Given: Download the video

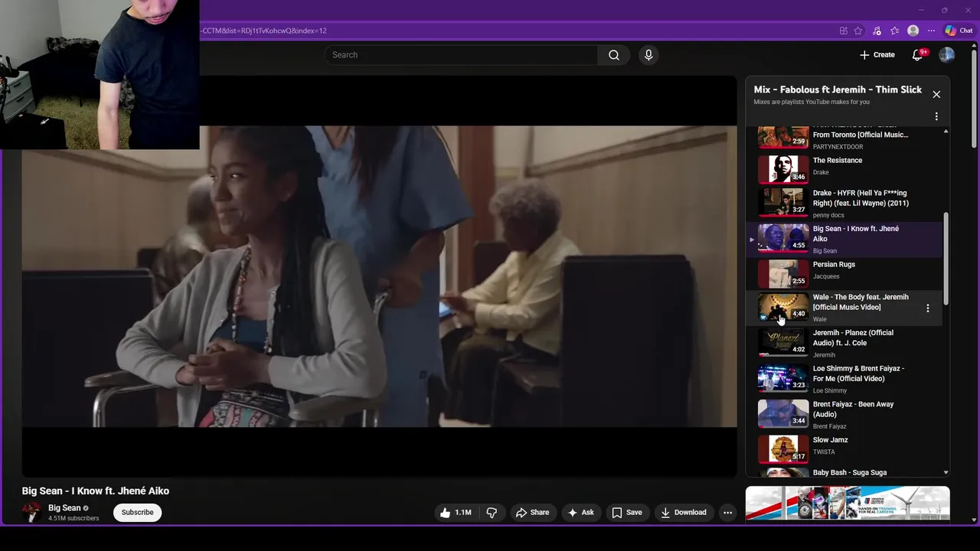Looking at the screenshot, I should [x=684, y=513].
